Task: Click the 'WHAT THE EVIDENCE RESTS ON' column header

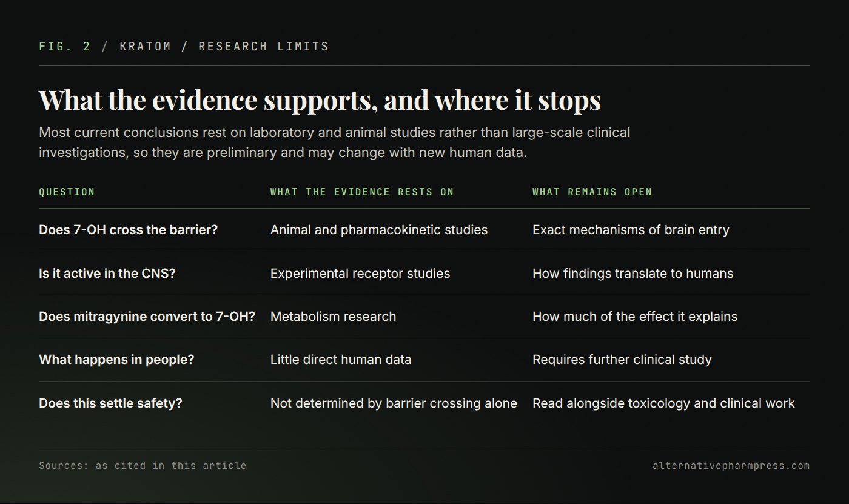Action: [362, 192]
